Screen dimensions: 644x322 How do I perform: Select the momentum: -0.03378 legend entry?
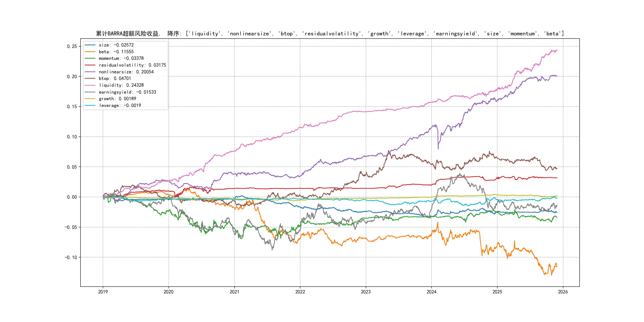click(x=121, y=58)
